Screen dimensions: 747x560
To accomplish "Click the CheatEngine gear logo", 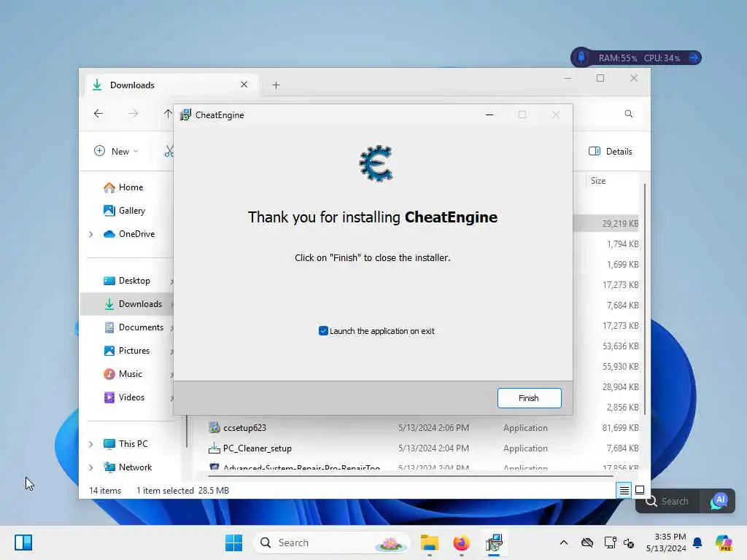I will tap(376, 163).
